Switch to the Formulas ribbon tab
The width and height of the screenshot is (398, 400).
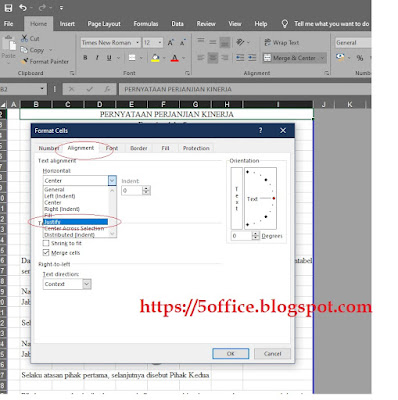pos(146,24)
